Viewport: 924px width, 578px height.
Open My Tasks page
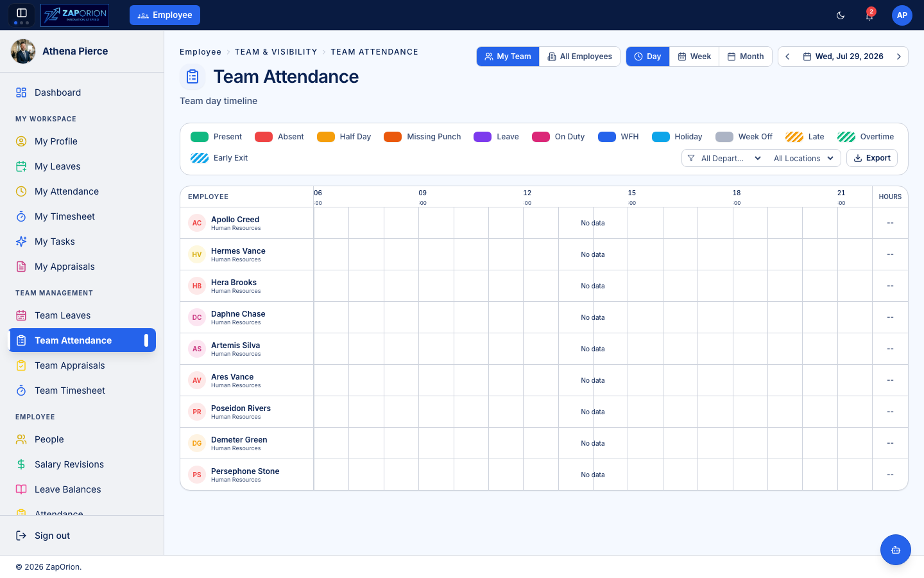coord(81,241)
